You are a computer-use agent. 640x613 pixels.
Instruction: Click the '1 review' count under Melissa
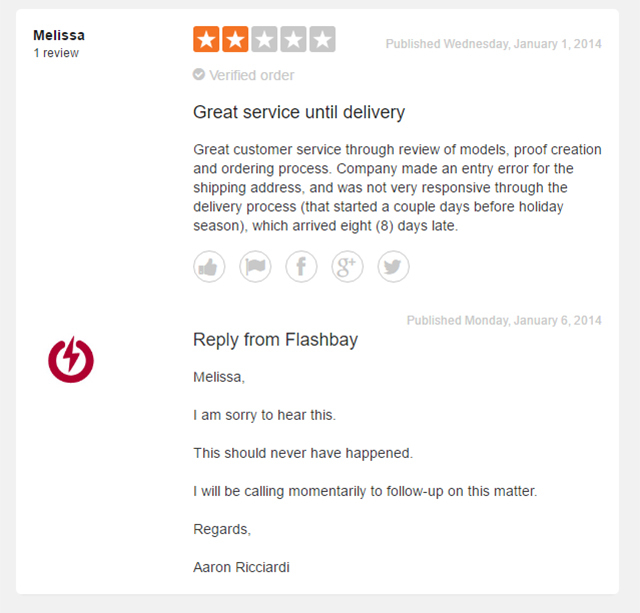[x=56, y=53]
